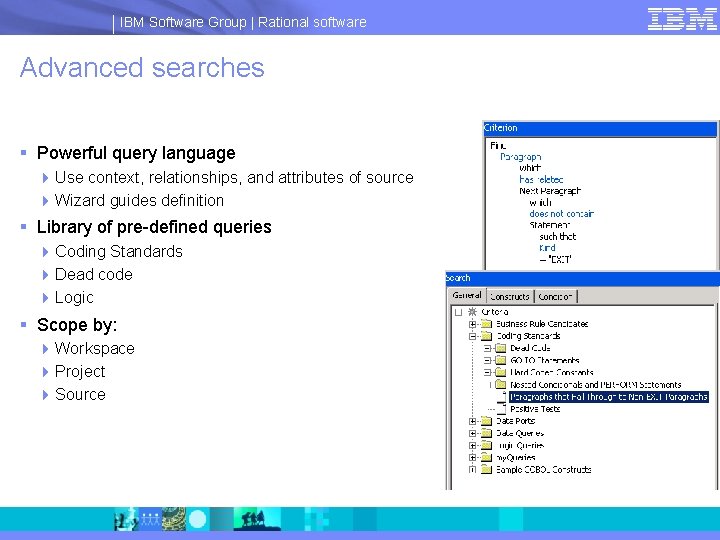This screenshot has height=540, width=720.
Task: Click the Coding Standards folder icon
Action: coord(486,336)
